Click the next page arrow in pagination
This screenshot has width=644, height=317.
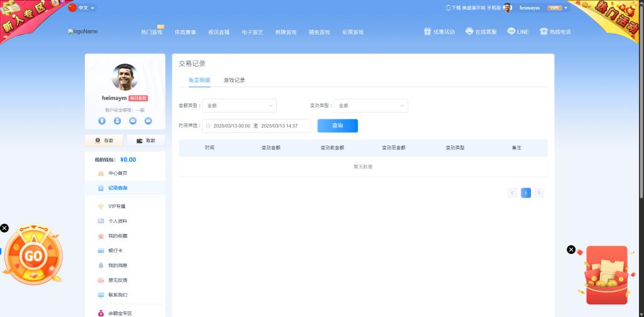coord(539,193)
